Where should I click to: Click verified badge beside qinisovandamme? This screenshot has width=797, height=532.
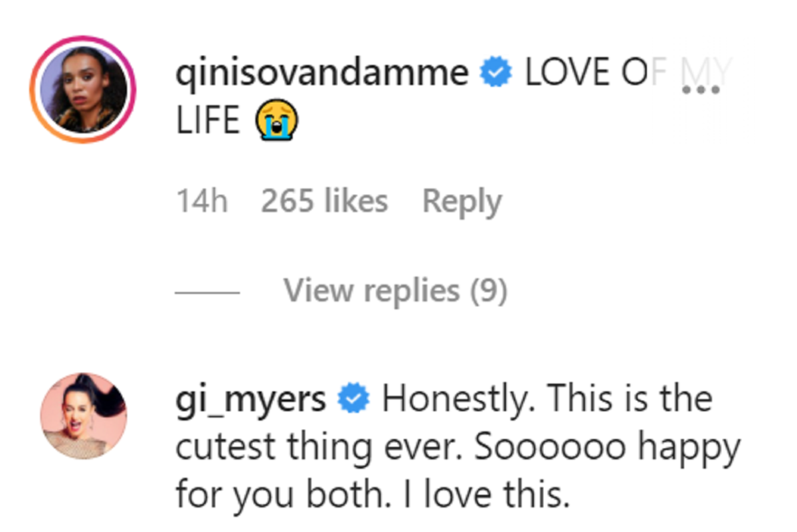497,72
